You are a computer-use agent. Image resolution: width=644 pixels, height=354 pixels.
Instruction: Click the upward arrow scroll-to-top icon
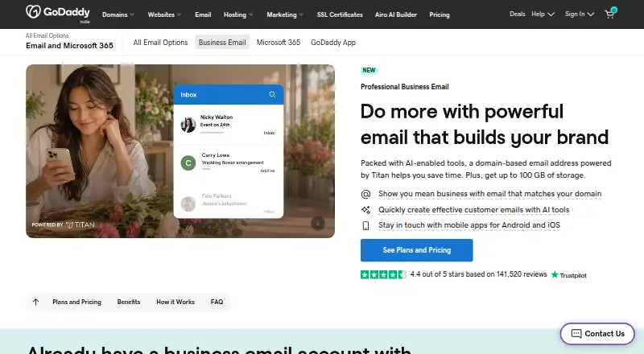[35, 302]
